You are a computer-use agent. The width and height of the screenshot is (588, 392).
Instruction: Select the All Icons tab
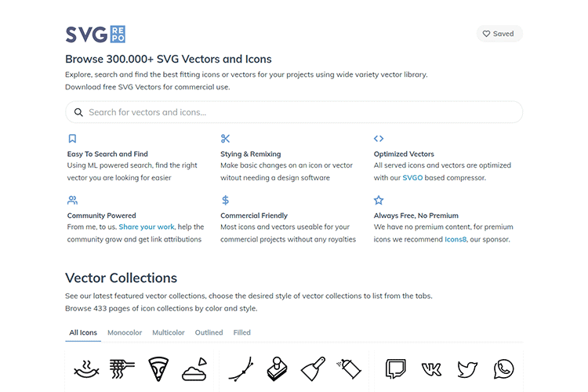tap(83, 332)
